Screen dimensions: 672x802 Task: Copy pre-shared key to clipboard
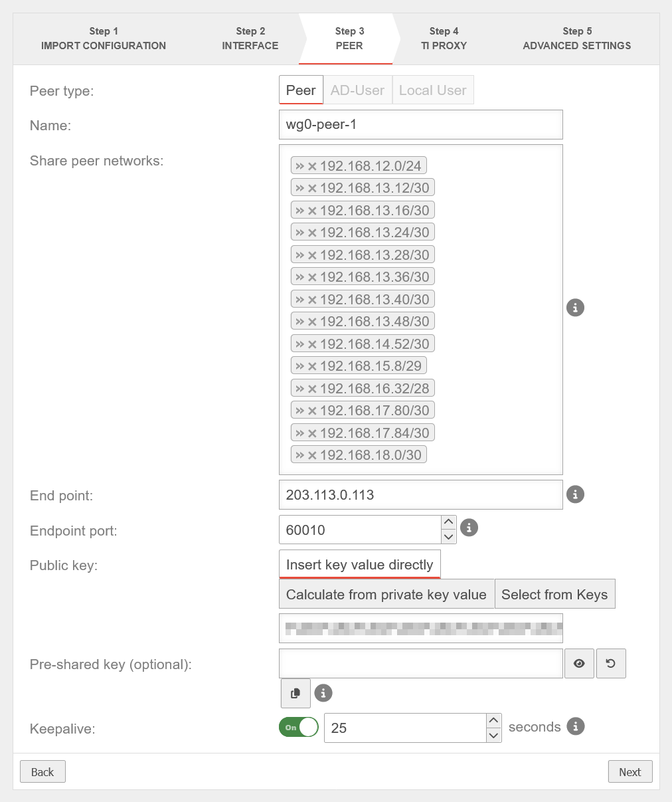(x=295, y=693)
